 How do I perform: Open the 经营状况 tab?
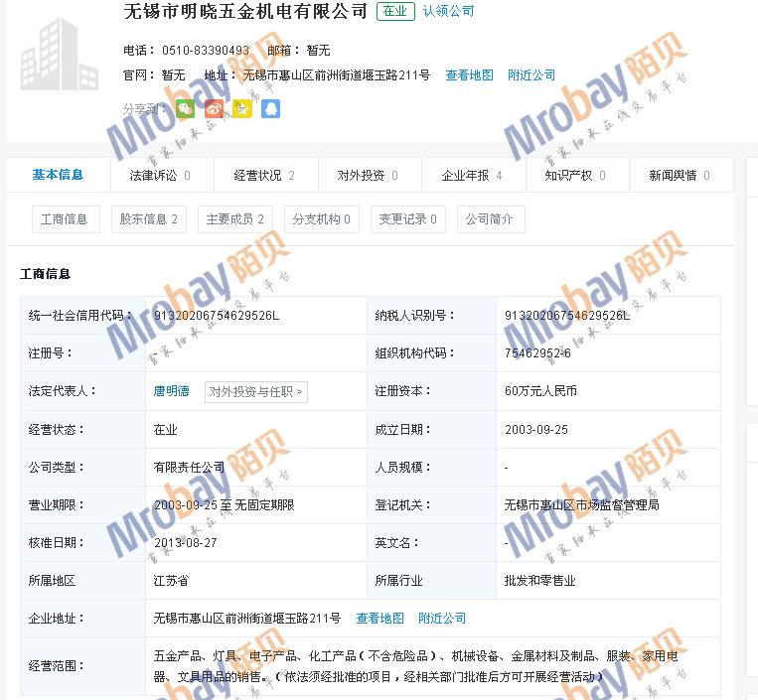(x=264, y=176)
